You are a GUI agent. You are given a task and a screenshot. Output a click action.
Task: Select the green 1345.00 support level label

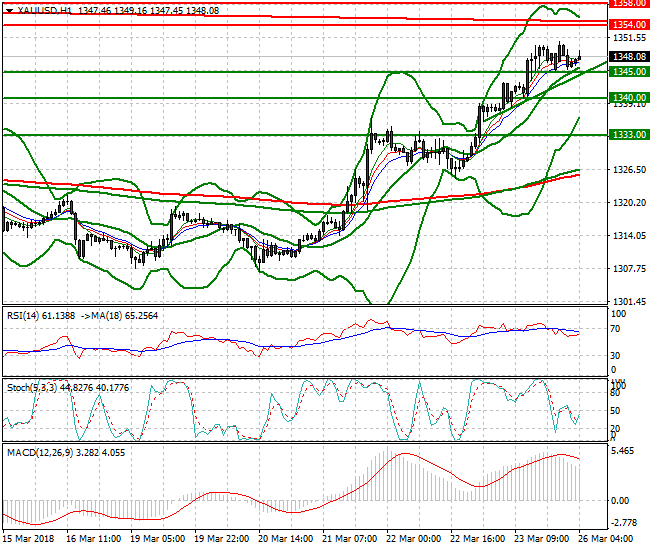pyautogui.click(x=629, y=72)
